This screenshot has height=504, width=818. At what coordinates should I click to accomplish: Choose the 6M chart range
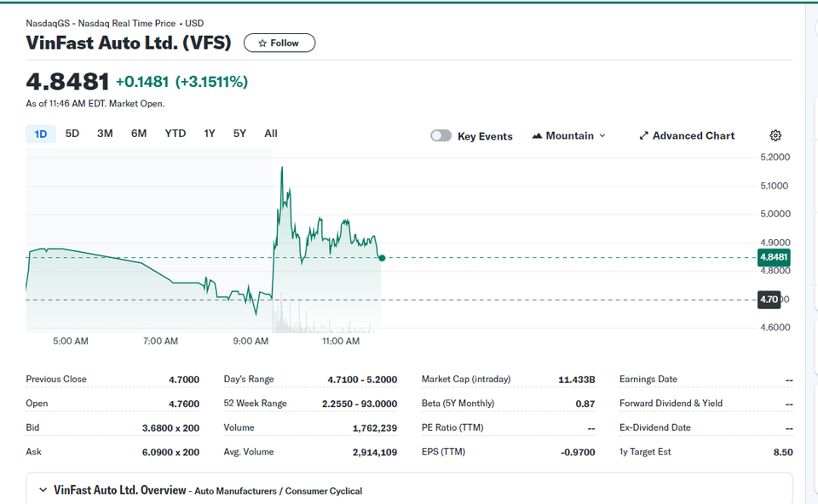coord(139,134)
